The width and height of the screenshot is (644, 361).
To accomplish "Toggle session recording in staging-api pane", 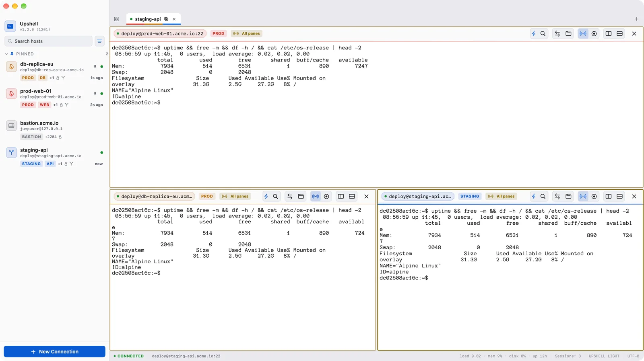I will click(594, 197).
